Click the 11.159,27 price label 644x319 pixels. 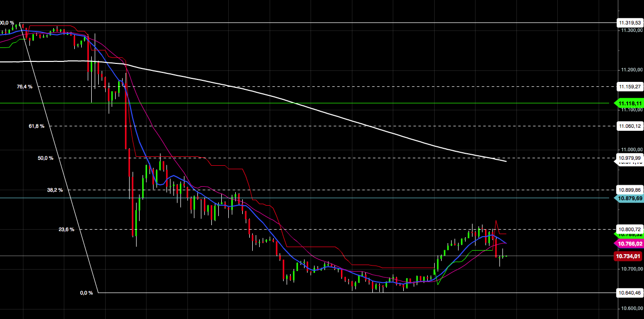click(629, 85)
